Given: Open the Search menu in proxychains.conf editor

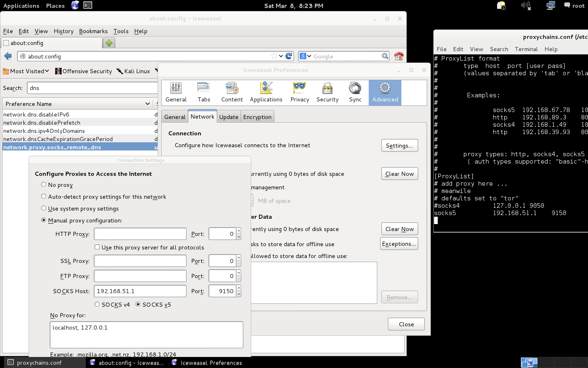Looking at the screenshot, I should click(x=499, y=49).
